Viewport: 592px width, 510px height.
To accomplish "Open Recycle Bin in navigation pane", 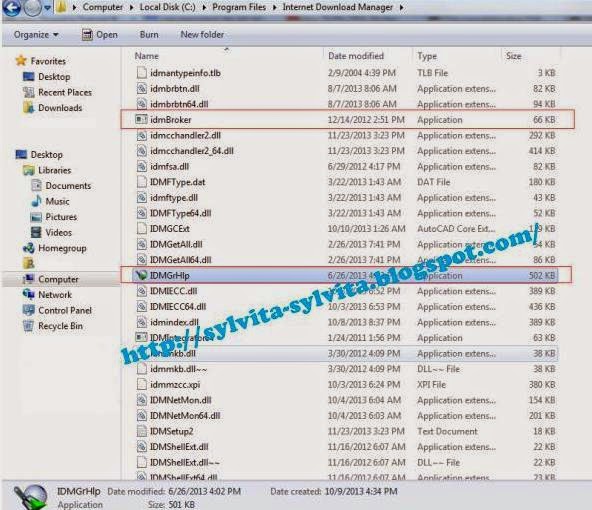I will coord(60,326).
